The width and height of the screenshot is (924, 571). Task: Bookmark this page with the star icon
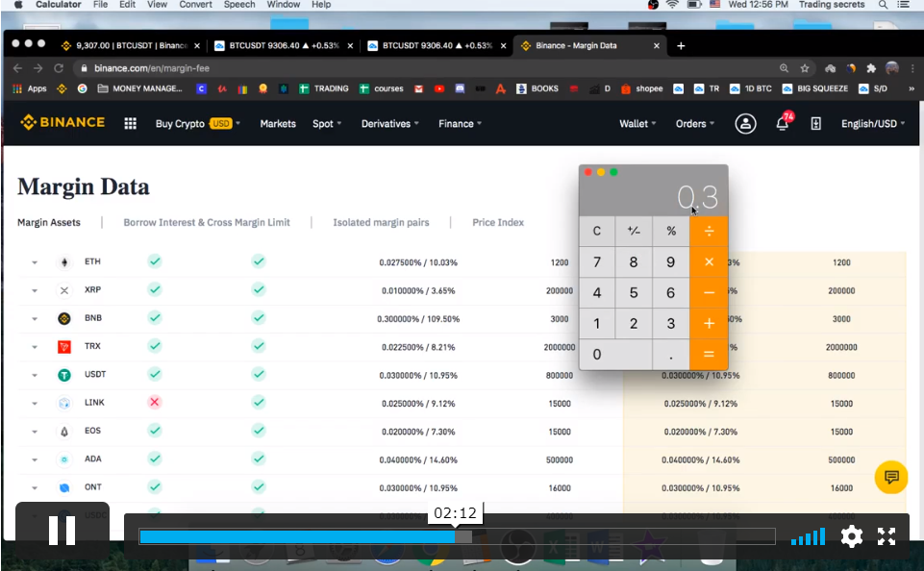click(805, 68)
